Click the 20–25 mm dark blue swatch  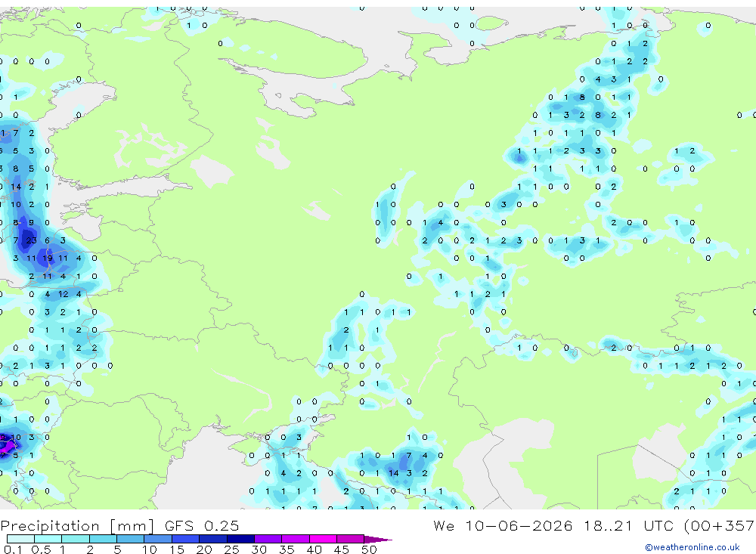[213, 539]
